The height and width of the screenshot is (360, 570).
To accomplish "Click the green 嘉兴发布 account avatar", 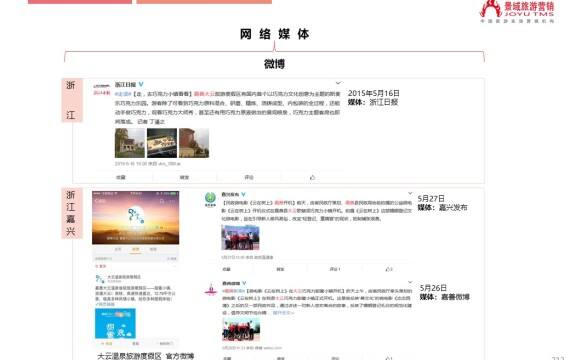I will (x=210, y=199).
